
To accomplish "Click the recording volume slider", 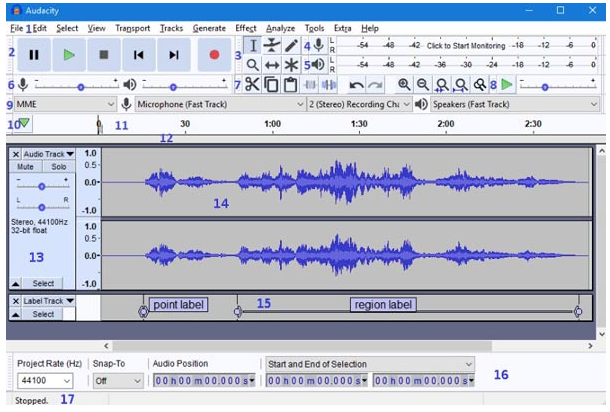I will [x=76, y=84].
